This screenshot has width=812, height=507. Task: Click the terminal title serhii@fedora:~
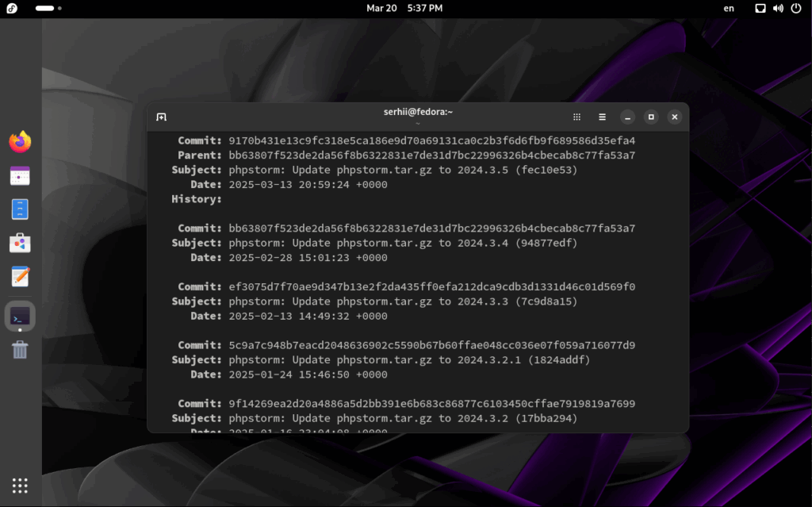(x=418, y=112)
